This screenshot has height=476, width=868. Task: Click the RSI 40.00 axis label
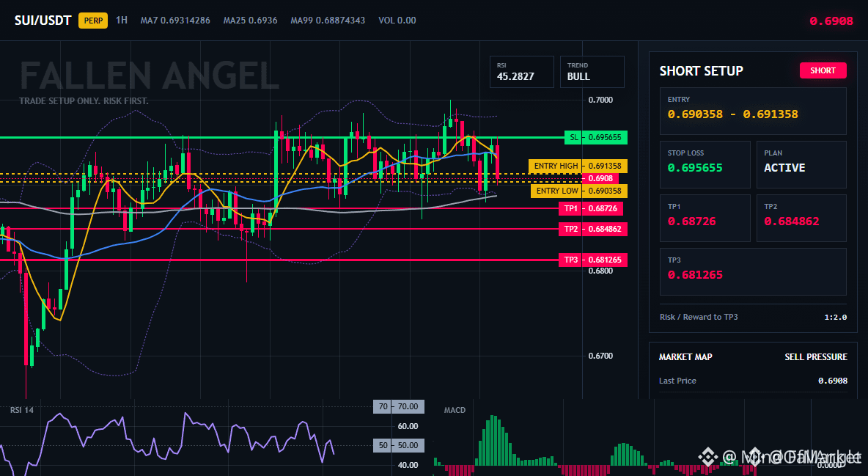point(408,465)
